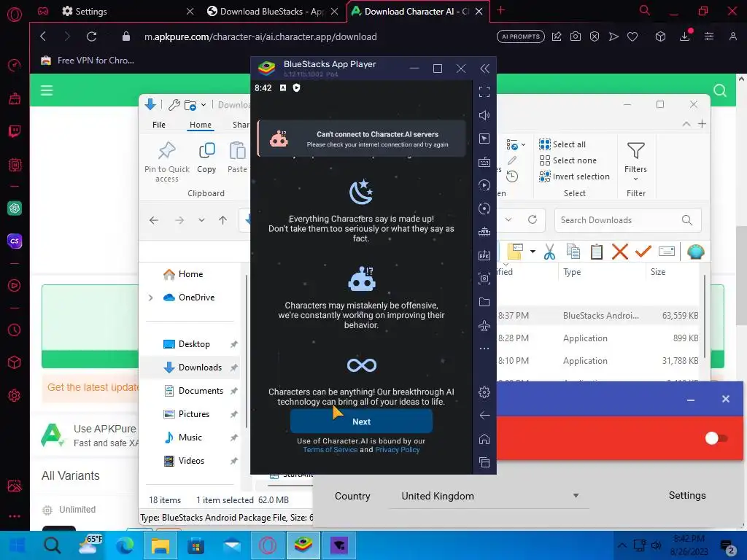Viewport: 747px width, 560px height.
Task: Click Pin to Quick access in Explorer
Action: pos(167,162)
